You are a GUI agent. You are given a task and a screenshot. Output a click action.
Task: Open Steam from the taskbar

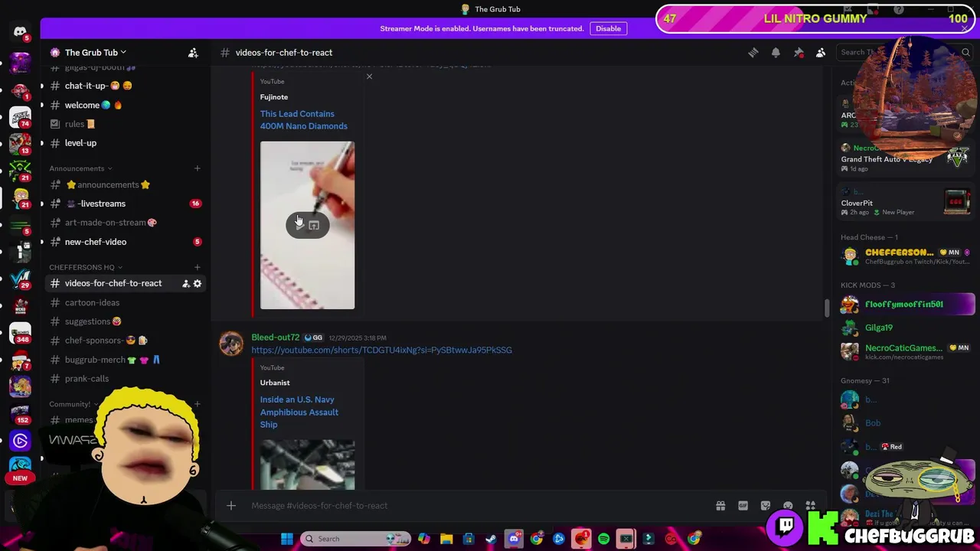491,539
